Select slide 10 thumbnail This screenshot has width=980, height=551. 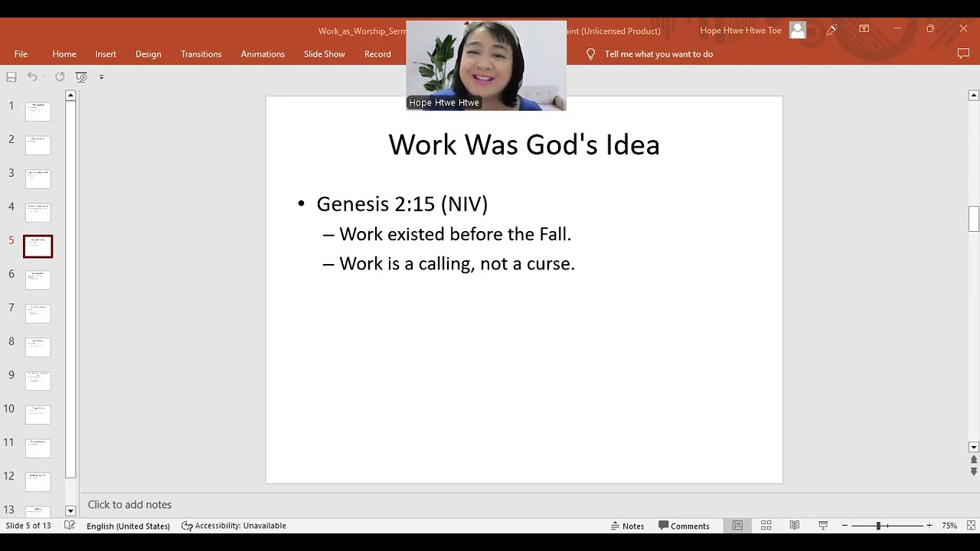pos(38,415)
